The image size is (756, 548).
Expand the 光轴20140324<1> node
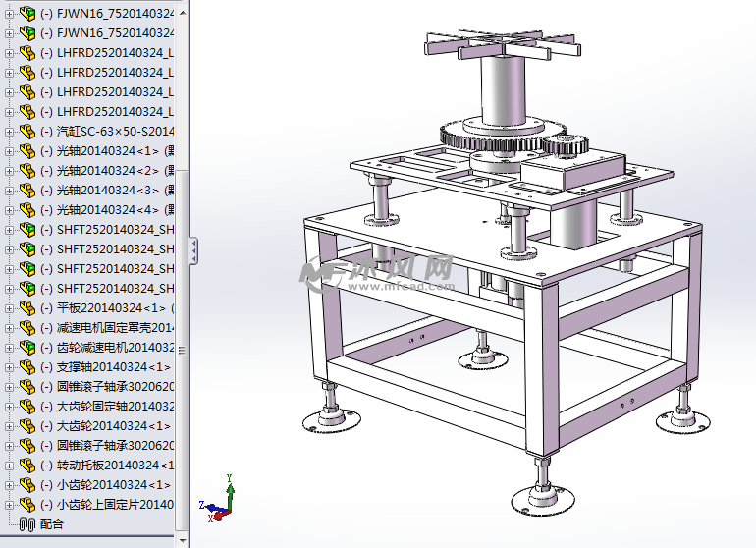pyautogui.click(x=9, y=151)
